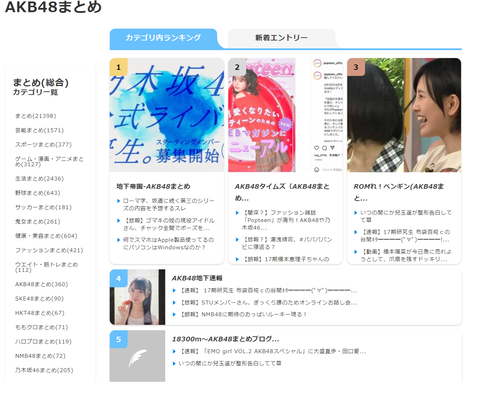Select the 野球まとめ(643) category
Viewport: 480px width, 394px height.
point(38,193)
